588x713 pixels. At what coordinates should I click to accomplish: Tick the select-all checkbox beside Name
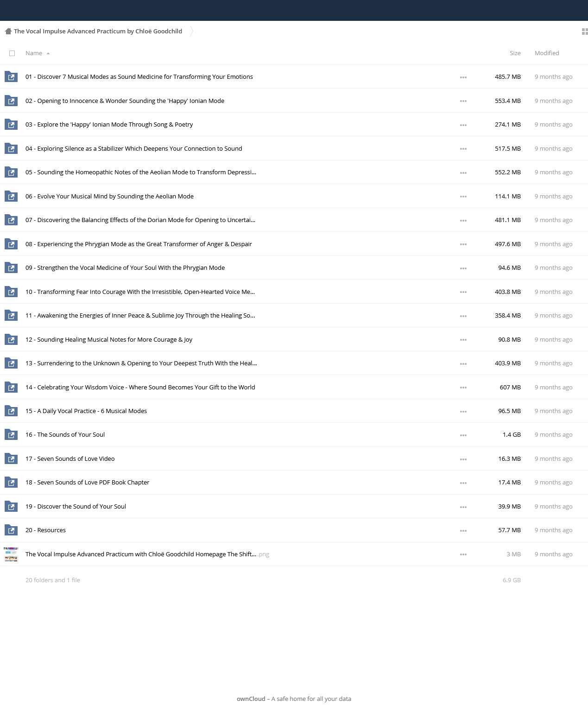[x=12, y=53]
